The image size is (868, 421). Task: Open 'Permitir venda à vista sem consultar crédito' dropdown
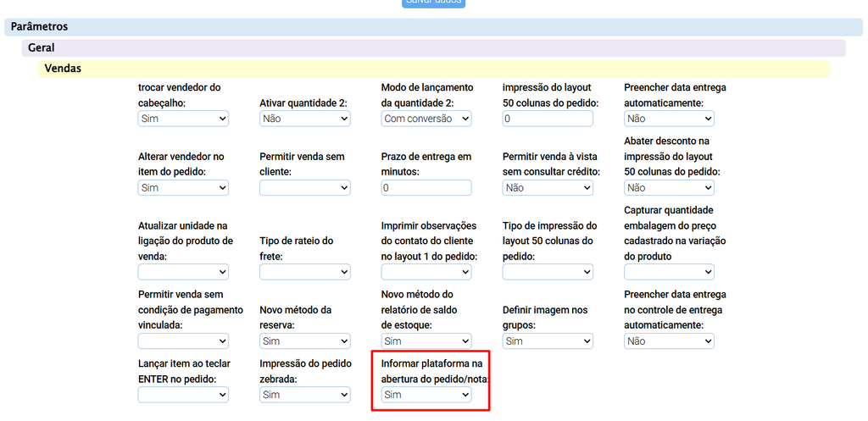(x=548, y=187)
